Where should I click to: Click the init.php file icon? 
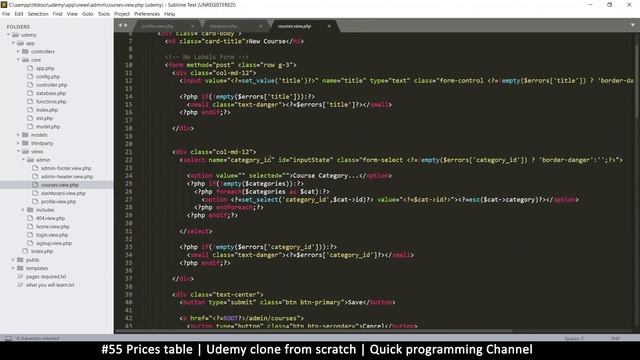30,118
